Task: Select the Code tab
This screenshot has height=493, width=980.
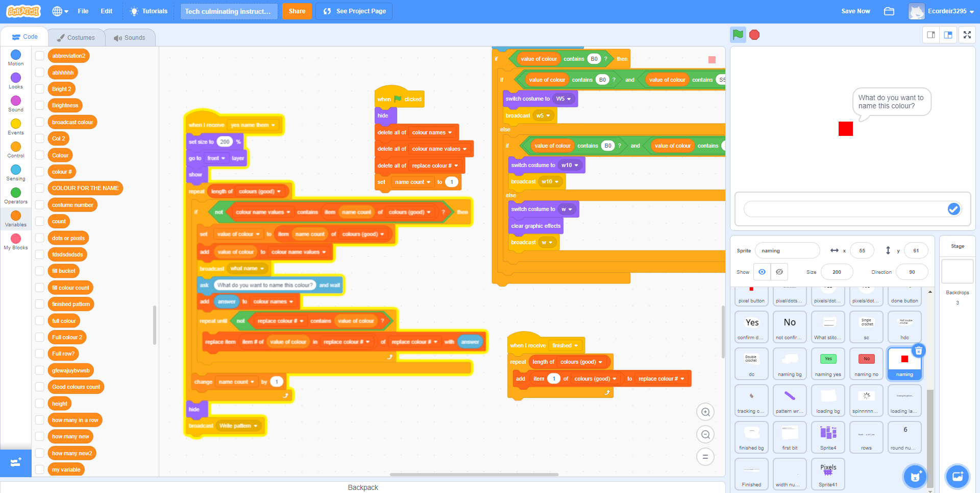Action: click(25, 37)
